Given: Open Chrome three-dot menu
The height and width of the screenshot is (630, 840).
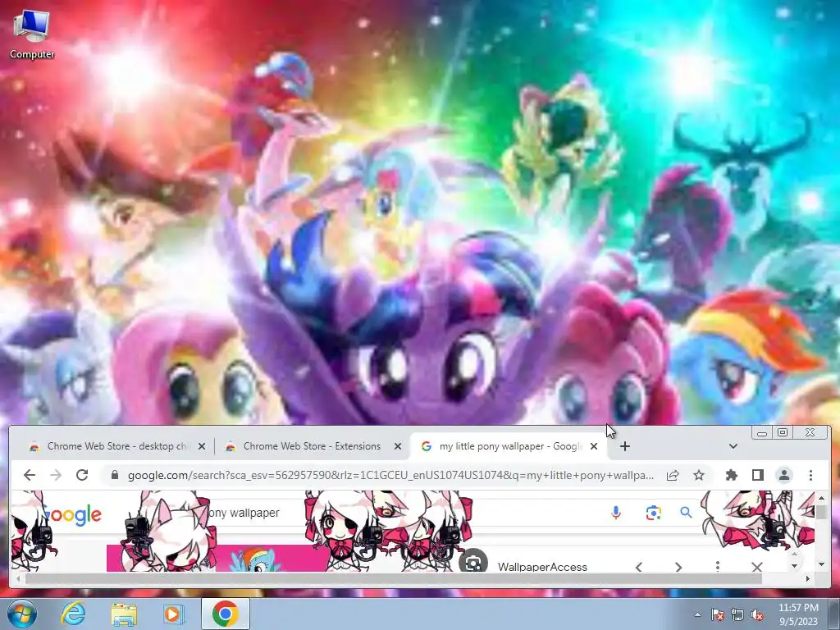Looking at the screenshot, I should (810, 475).
